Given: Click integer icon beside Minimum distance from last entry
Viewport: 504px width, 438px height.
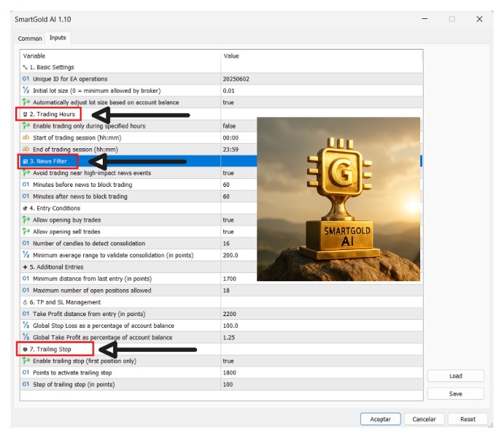Looking at the screenshot, I should (26, 278).
